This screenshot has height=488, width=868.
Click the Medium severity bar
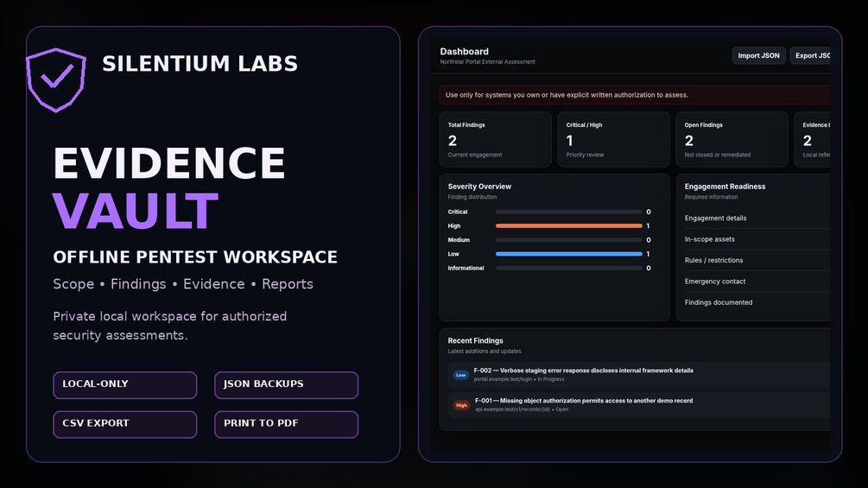click(569, 240)
